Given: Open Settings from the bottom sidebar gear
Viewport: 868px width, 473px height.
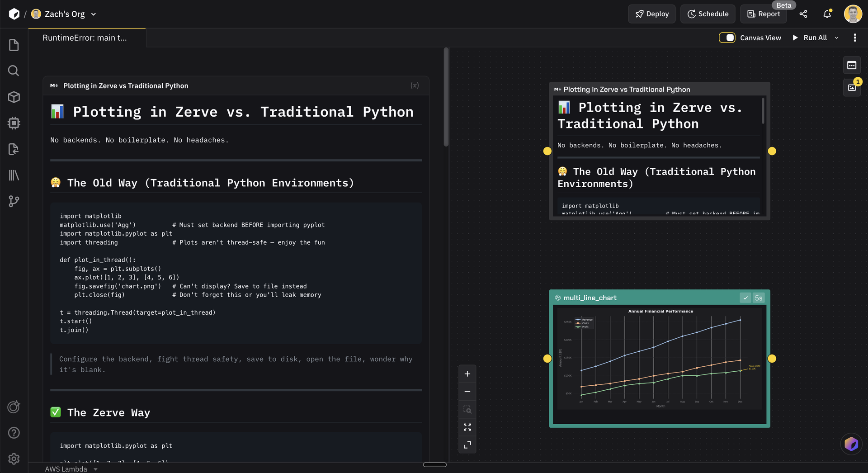Looking at the screenshot, I should point(14,459).
